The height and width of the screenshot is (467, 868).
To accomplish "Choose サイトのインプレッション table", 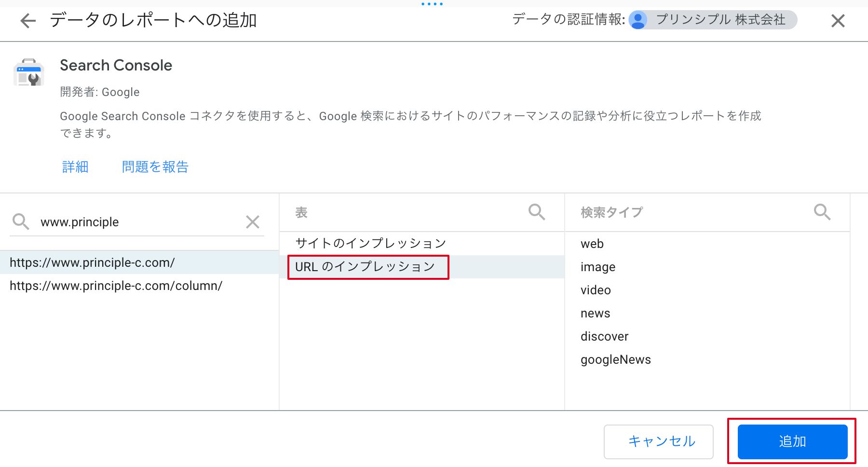I will click(x=422, y=243).
